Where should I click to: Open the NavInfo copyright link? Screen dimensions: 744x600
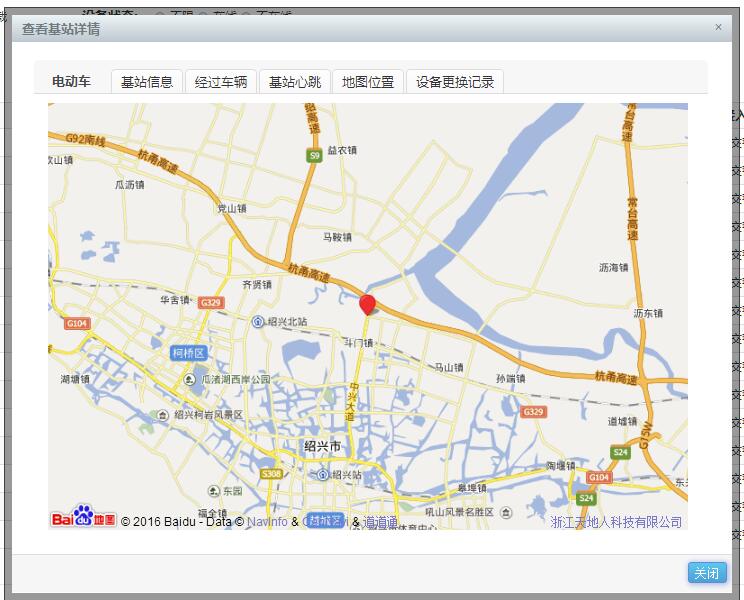pos(267,522)
